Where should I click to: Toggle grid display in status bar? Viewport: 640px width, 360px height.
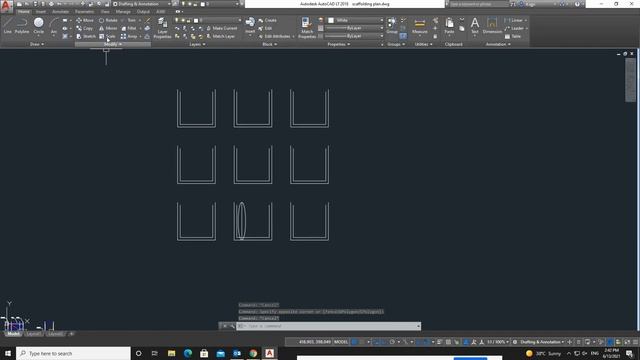(354, 342)
